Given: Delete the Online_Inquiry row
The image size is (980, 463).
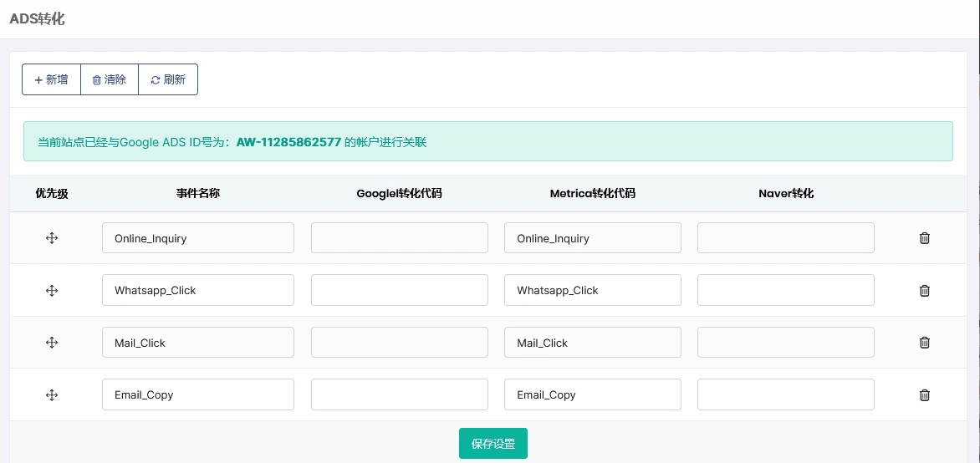Looking at the screenshot, I should (925, 238).
